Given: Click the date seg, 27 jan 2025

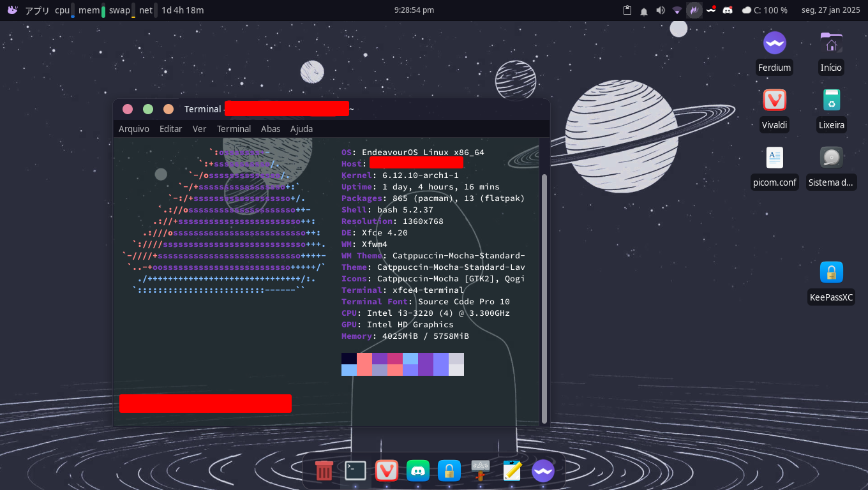Looking at the screenshot, I should tap(832, 10).
